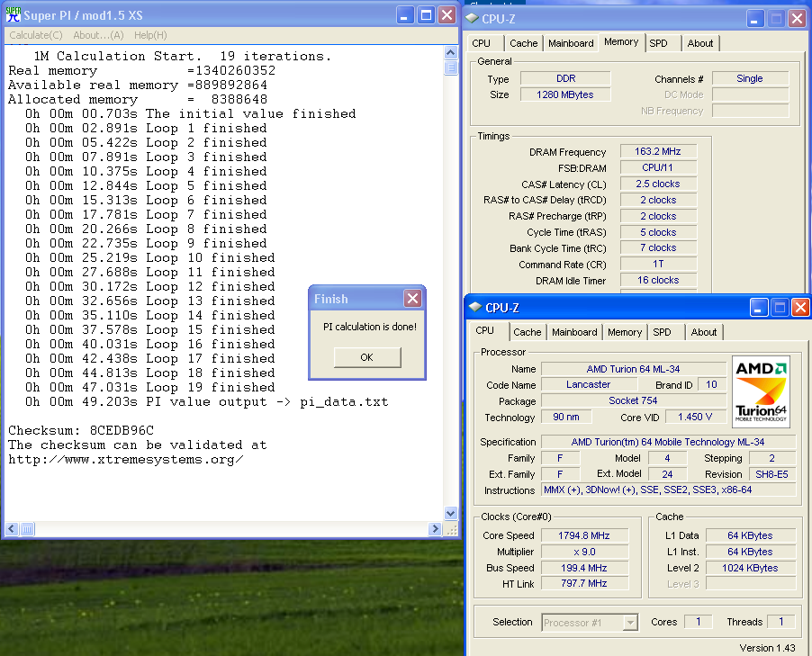Click the Checksum line 8CEDB96C
The image size is (812, 656).
pos(81,430)
